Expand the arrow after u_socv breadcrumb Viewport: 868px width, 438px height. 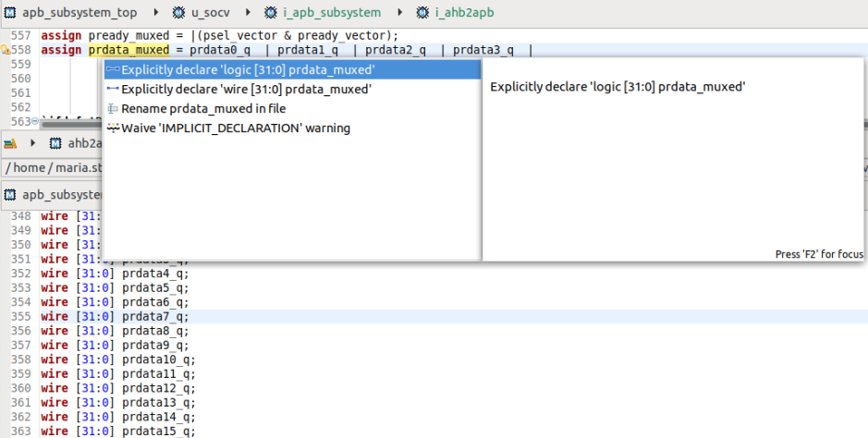click(248, 12)
